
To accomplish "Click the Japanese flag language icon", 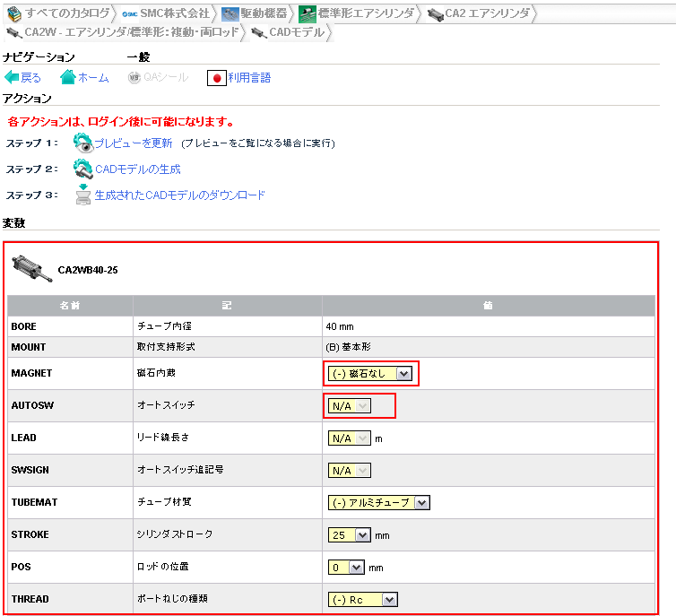I will point(215,78).
